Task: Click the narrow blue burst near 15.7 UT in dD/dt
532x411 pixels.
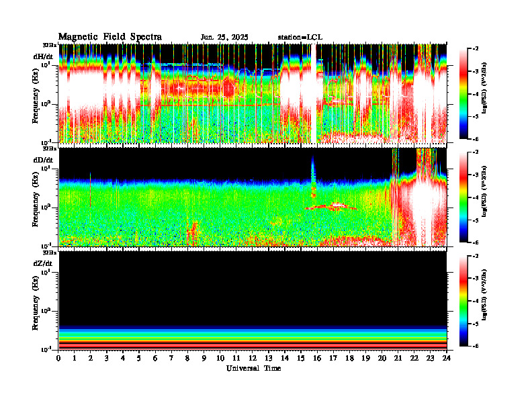Action: pyautogui.click(x=313, y=177)
